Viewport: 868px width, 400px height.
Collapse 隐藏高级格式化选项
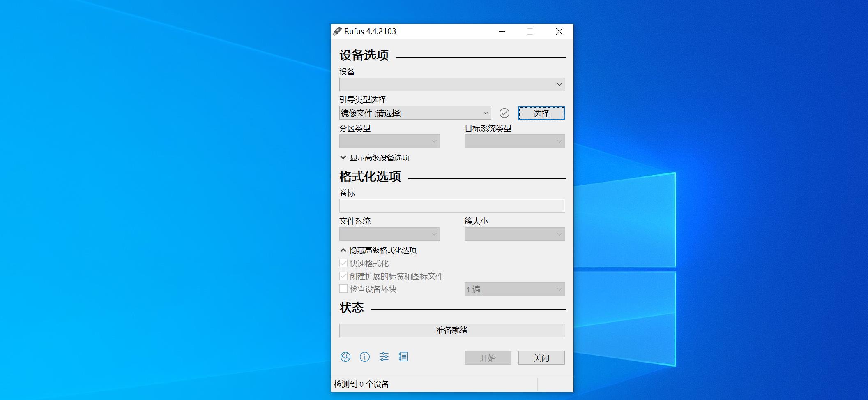[378, 250]
